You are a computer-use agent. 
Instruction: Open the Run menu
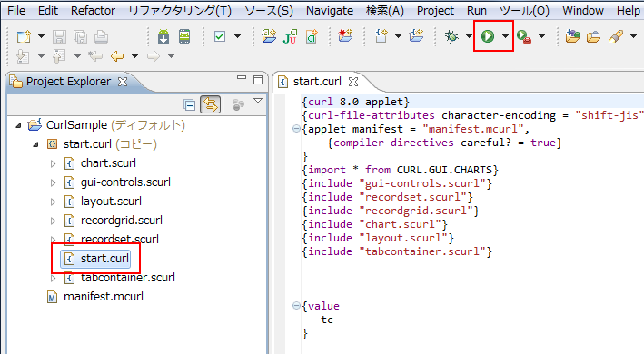tap(477, 11)
